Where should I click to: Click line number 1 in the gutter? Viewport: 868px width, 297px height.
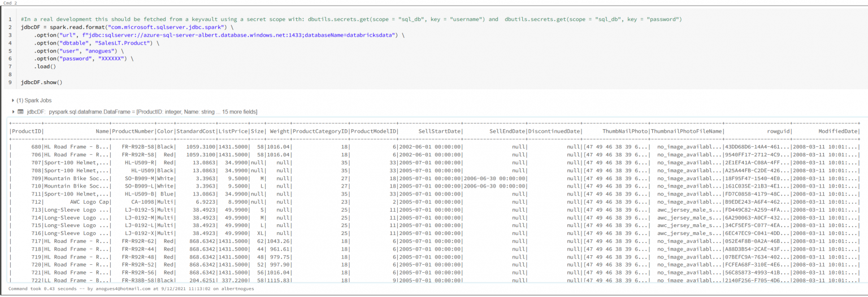pos(10,19)
